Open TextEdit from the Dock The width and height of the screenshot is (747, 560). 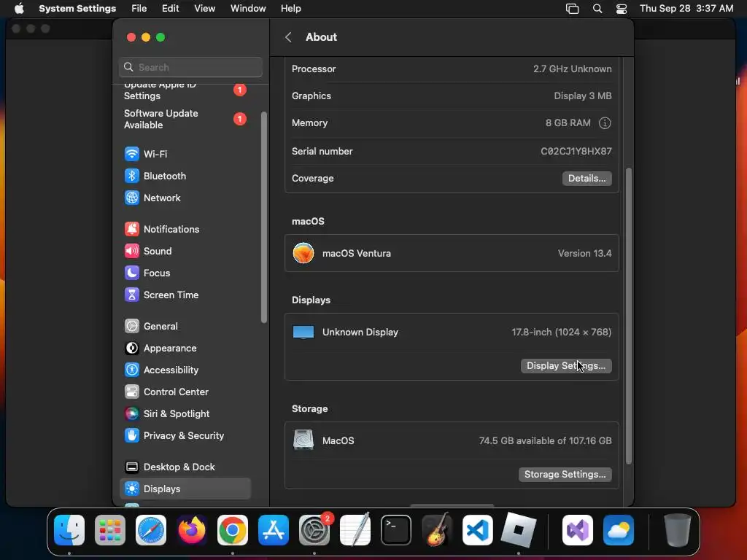(355, 530)
